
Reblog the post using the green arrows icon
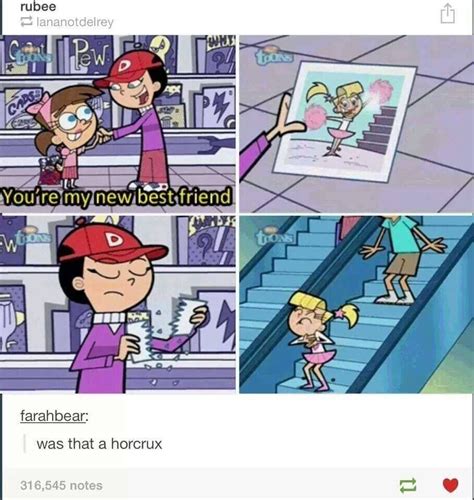pyautogui.click(x=408, y=485)
